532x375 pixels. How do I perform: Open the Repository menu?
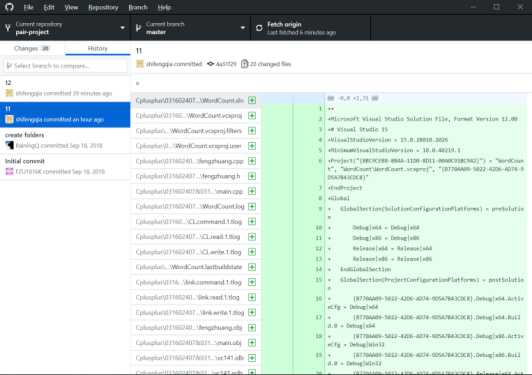coord(103,7)
